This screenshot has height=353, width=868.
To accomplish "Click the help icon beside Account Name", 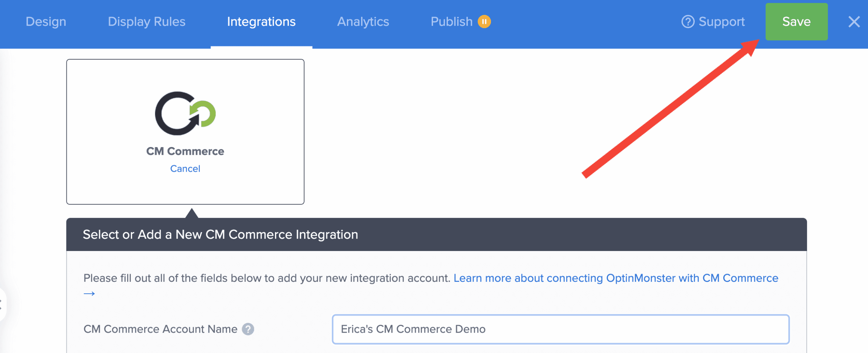I will pos(248,329).
